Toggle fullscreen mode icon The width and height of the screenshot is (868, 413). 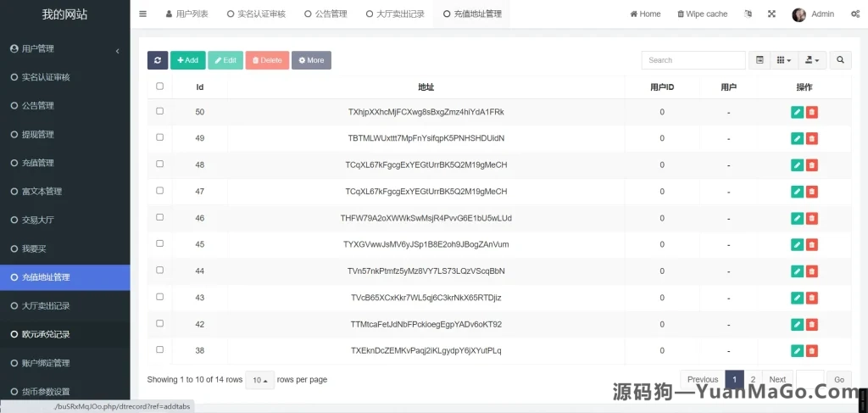[771, 14]
